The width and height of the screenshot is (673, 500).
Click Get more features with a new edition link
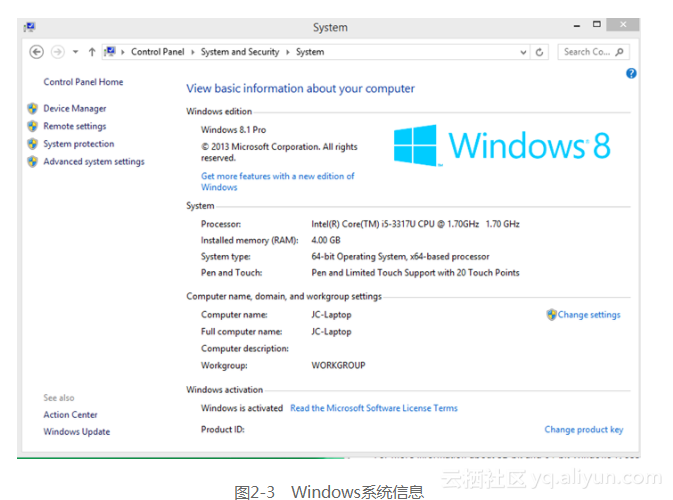[278, 182]
